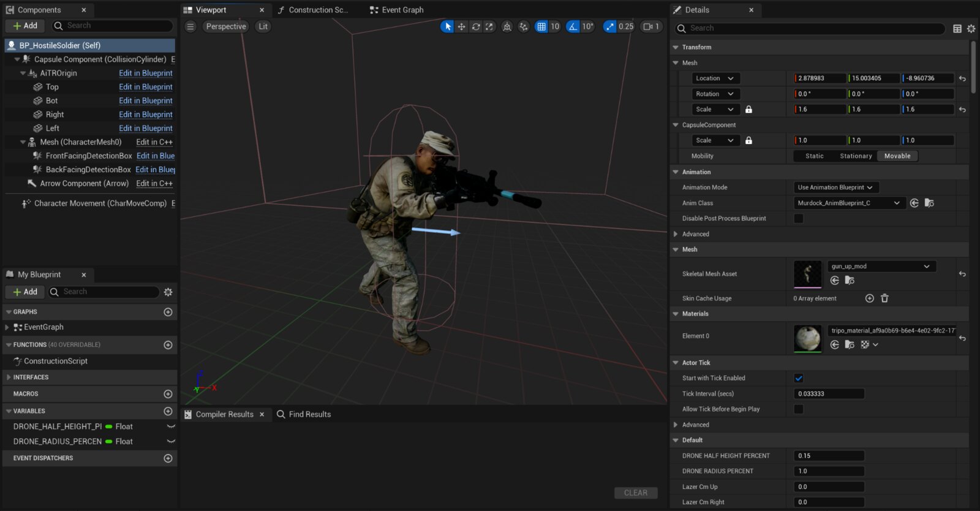
Task: Toggle rotation angle snapping
Action: 573,26
